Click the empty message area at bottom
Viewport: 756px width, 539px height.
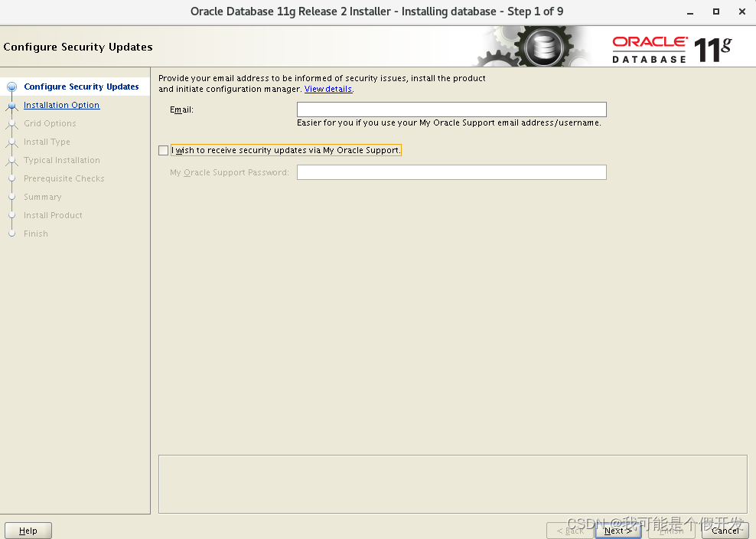click(453, 484)
